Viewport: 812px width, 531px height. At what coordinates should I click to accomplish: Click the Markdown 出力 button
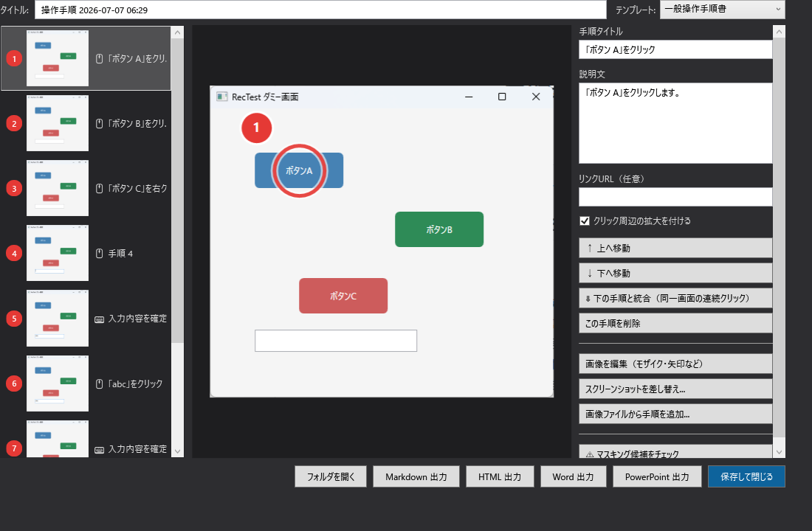tap(416, 476)
